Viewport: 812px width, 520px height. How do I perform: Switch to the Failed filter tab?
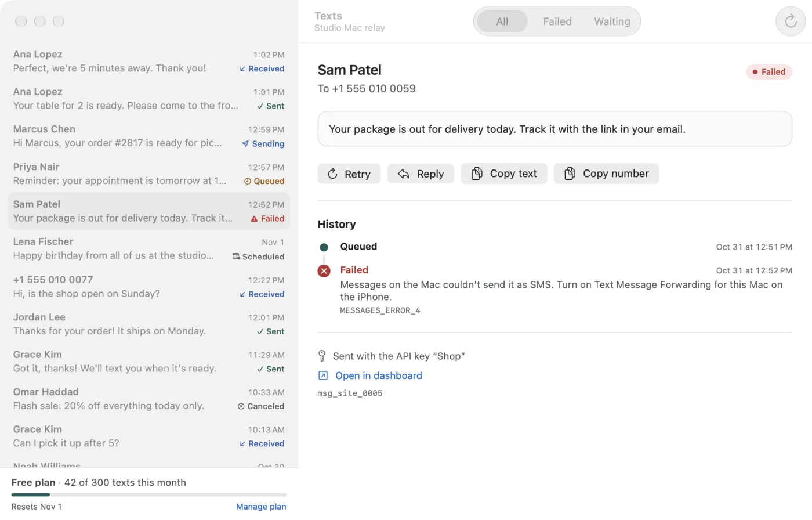[557, 21]
